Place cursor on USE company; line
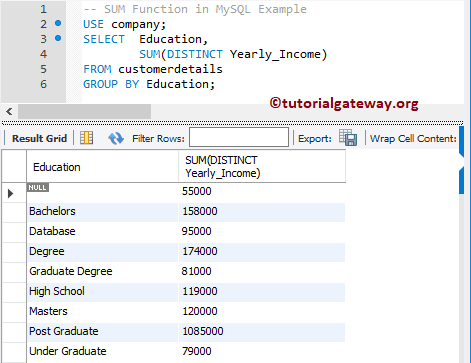This screenshot has width=471, height=363. pyautogui.click(x=124, y=24)
